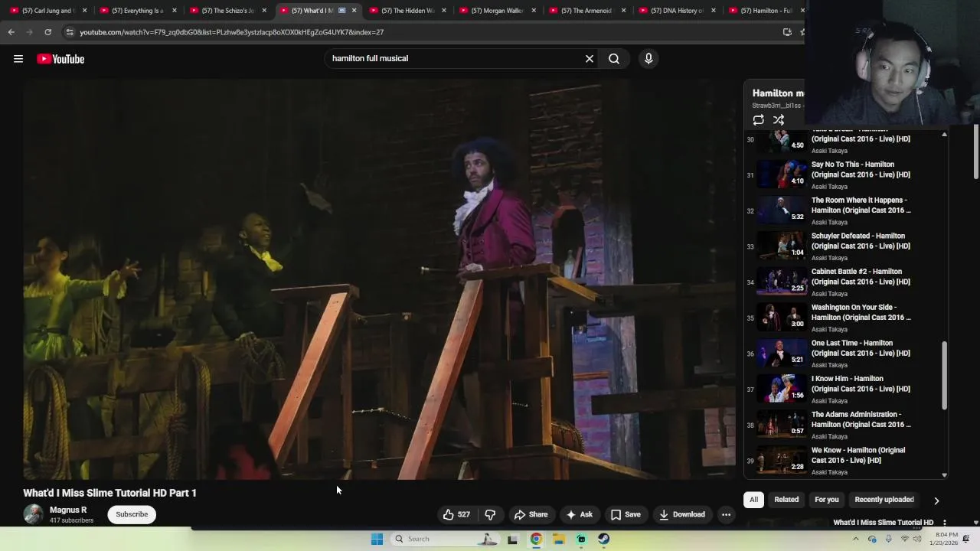View site information icon in address bar
The image size is (980, 551).
pyautogui.click(x=70, y=32)
